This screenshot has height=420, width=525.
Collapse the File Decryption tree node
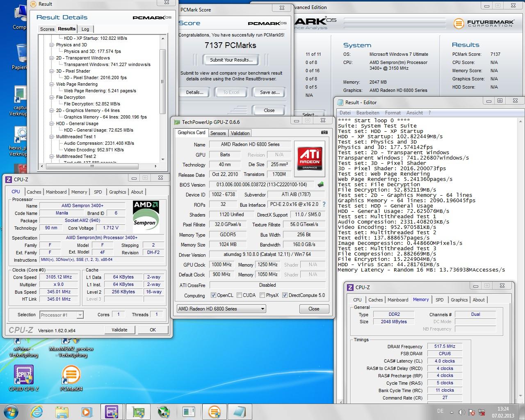click(x=52, y=97)
